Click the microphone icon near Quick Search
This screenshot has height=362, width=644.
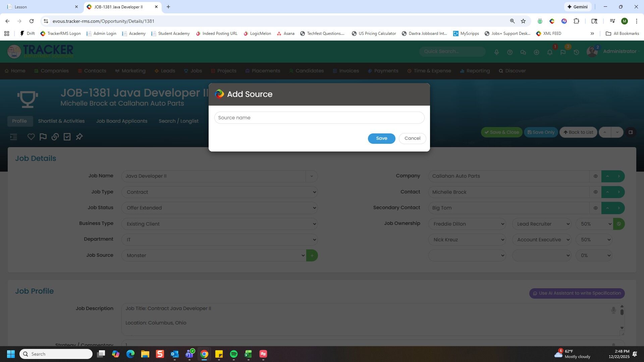click(496, 52)
